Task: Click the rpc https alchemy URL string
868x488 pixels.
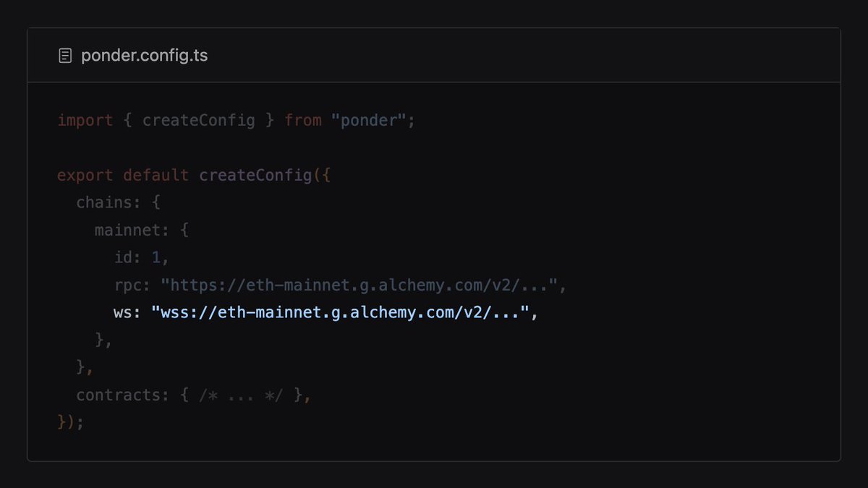Action: [x=359, y=286]
